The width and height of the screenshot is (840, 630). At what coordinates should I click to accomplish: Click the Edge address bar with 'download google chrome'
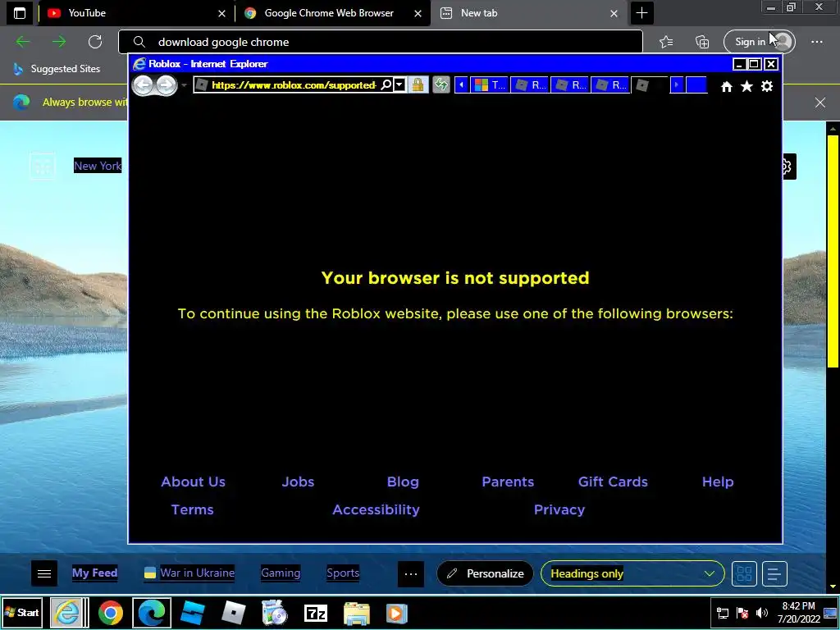(381, 42)
